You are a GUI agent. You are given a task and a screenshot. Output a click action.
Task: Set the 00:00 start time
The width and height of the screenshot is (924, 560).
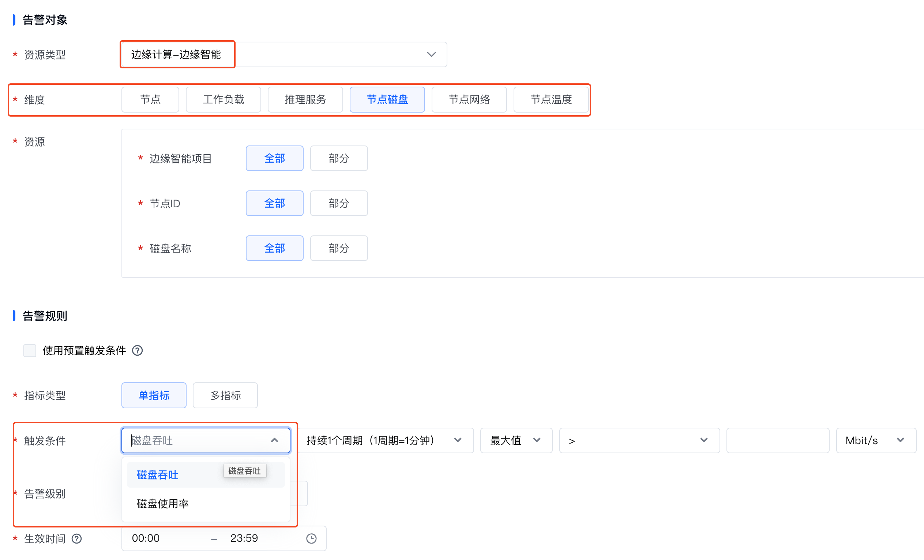(146, 538)
